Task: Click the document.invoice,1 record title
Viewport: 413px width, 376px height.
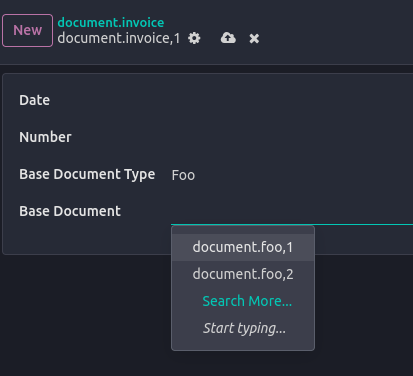Action: click(119, 38)
